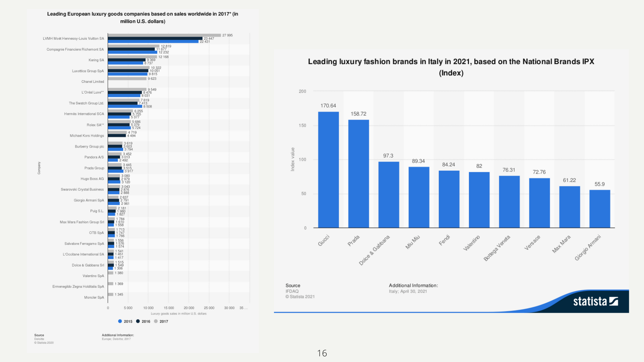Click the 27 995 LVMH value

227,35
